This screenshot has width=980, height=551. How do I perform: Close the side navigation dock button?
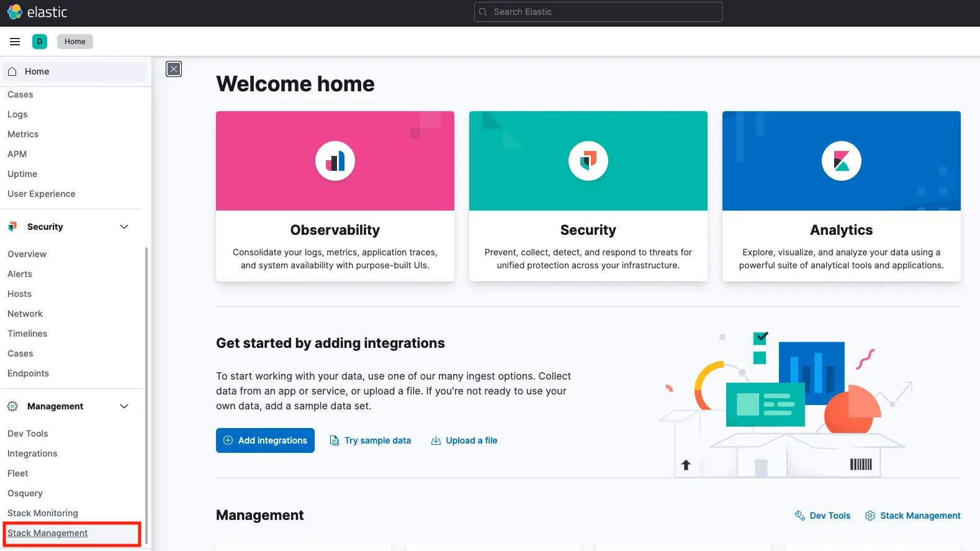pyautogui.click(x=174, y=69)
